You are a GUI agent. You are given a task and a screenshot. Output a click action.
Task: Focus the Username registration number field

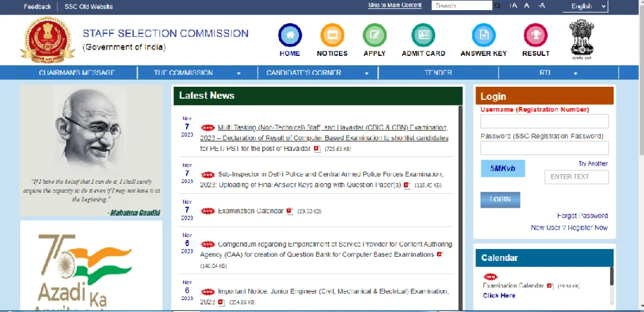(x=545, y=121)
